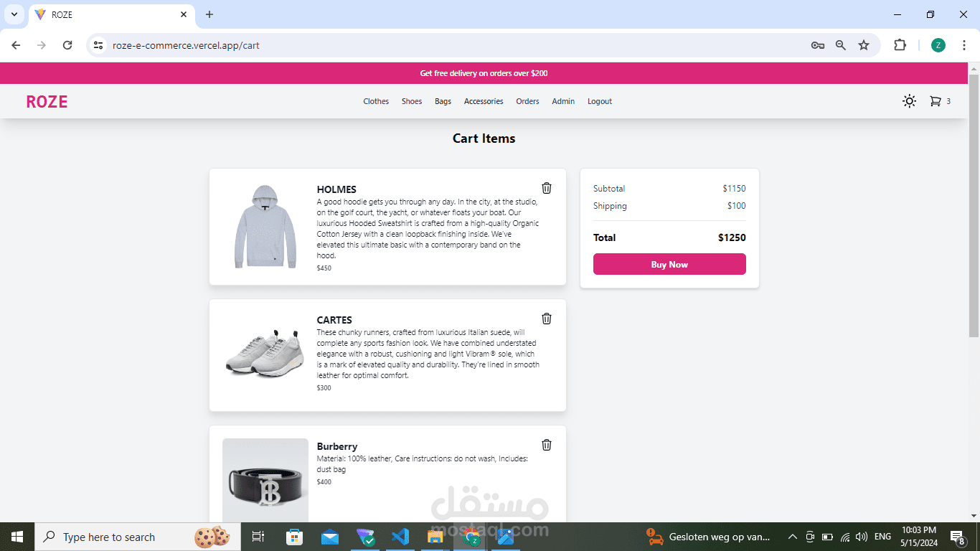The height and width of the screenshot is (551, 980).
Task: Launch Microsoft Store from the taskbar
Action: [294, 537]
